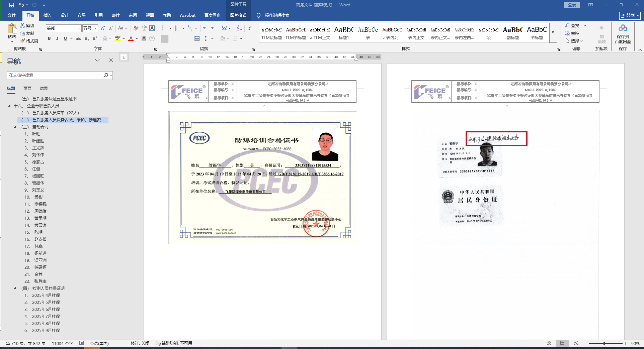Click the 选择 button in editing group
This screenshot has width=644, height=349.
tap(574, 41)
